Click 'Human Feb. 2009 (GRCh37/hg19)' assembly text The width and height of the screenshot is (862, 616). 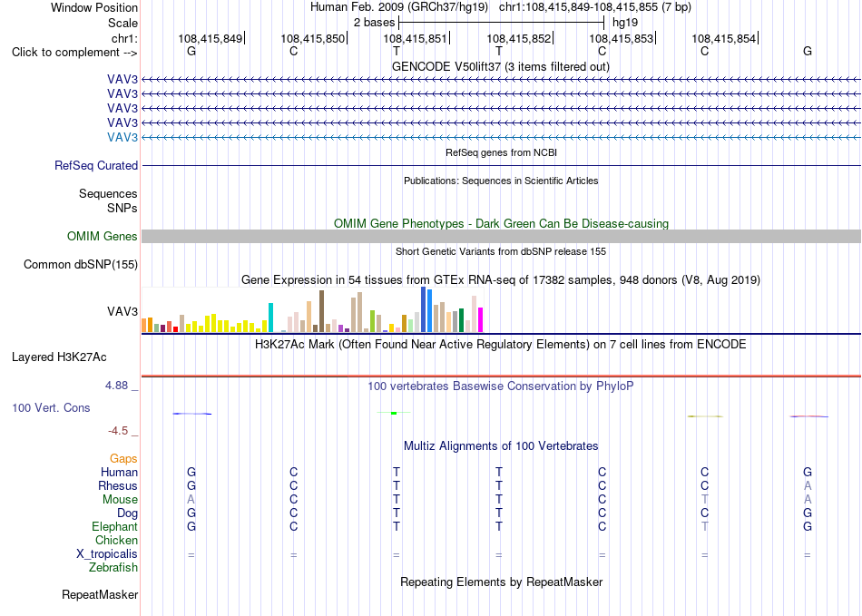point(399,7)
